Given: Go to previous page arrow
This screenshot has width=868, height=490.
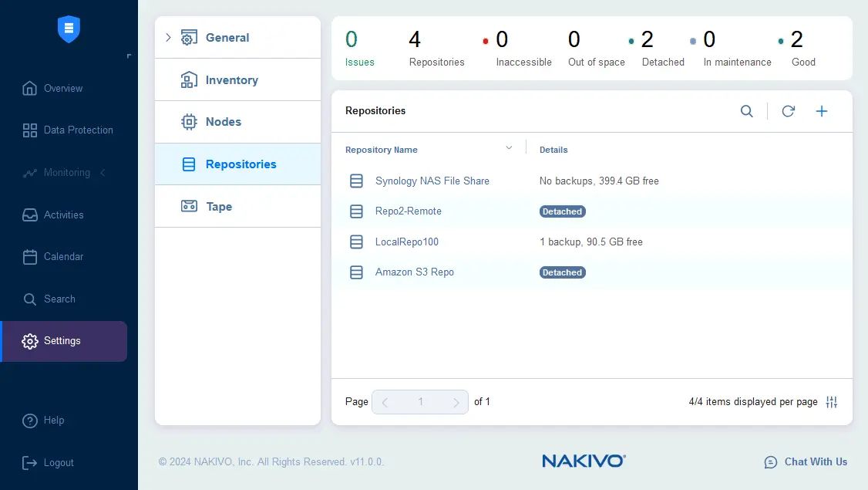Looking at the screenshot, I should coord(385,403).
